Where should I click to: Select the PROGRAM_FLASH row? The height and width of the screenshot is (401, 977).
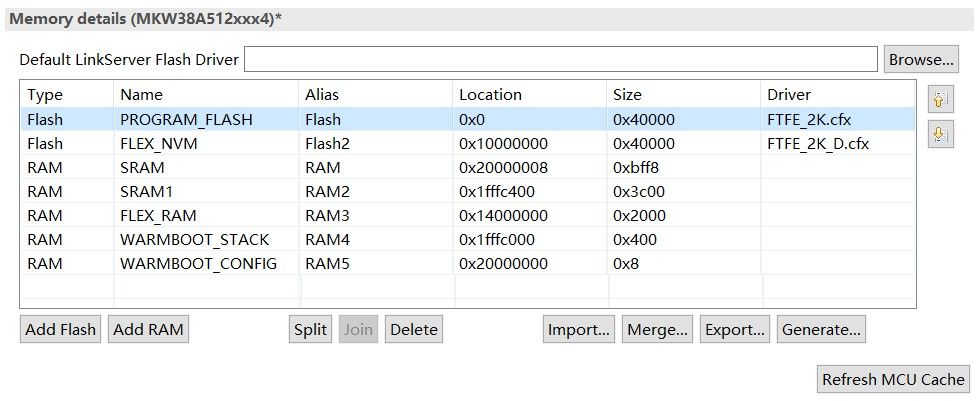(x=186, y=120)
